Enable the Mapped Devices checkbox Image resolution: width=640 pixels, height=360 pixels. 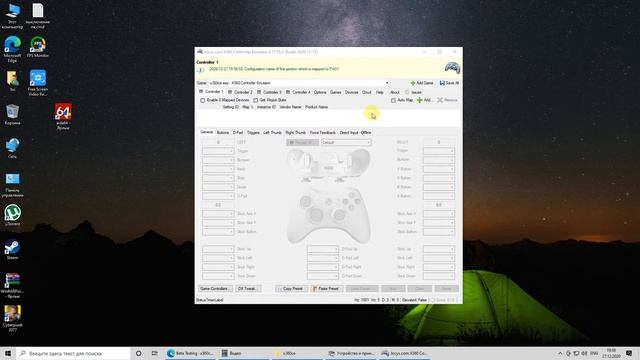coord(202,100)
